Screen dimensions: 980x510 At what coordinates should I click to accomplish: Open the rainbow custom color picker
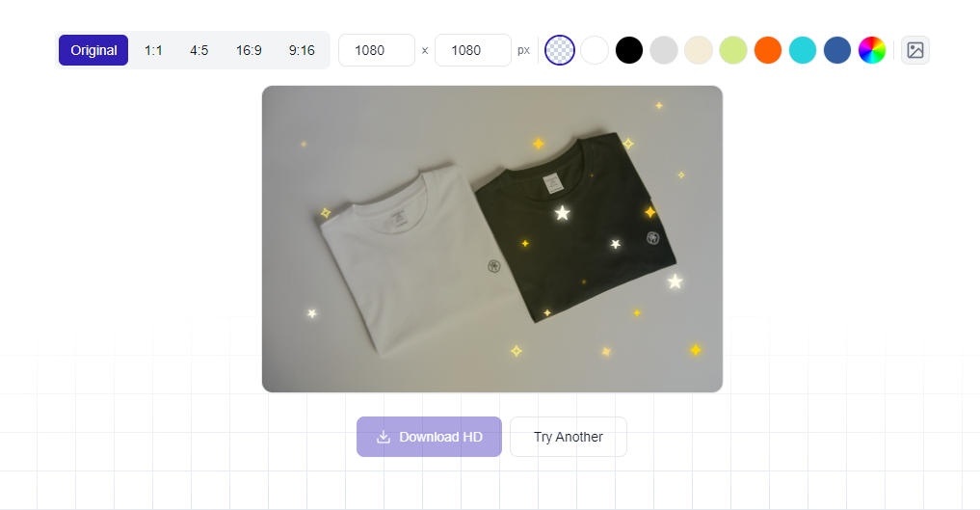[872, 50]
